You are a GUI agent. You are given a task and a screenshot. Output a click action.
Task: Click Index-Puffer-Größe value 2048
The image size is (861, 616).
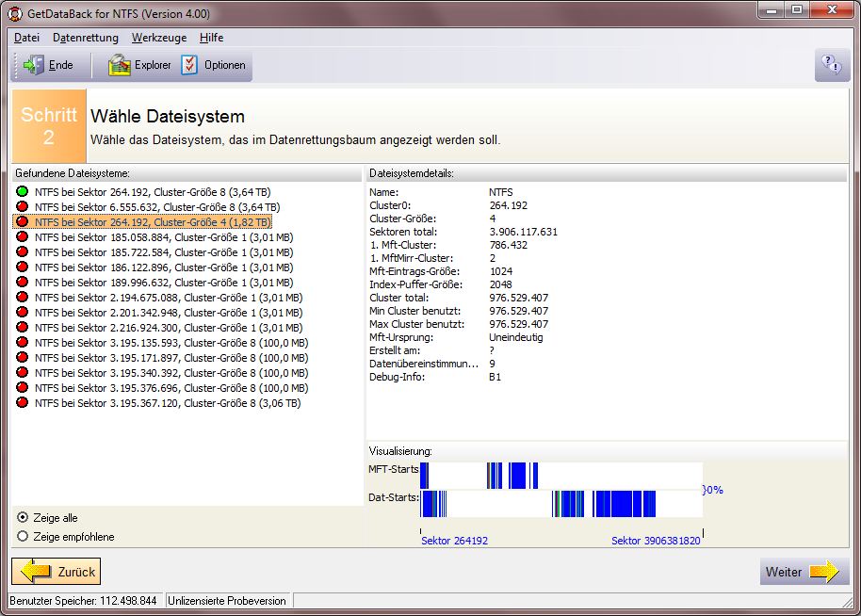501,284
